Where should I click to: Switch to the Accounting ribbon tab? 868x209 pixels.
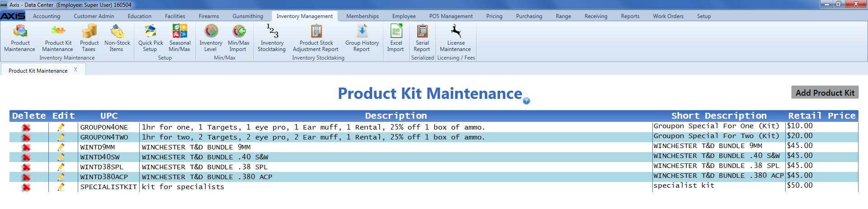coord(47,16)
